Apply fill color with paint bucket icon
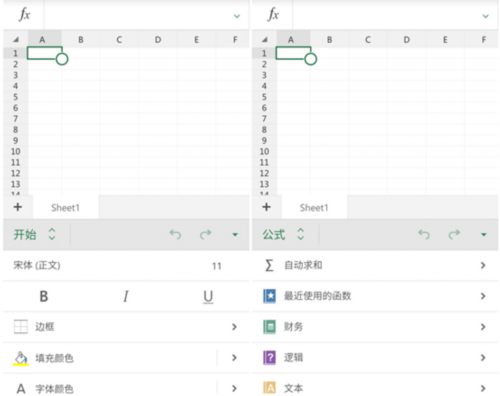Viewport: 500px width, 396px height. 21,358
